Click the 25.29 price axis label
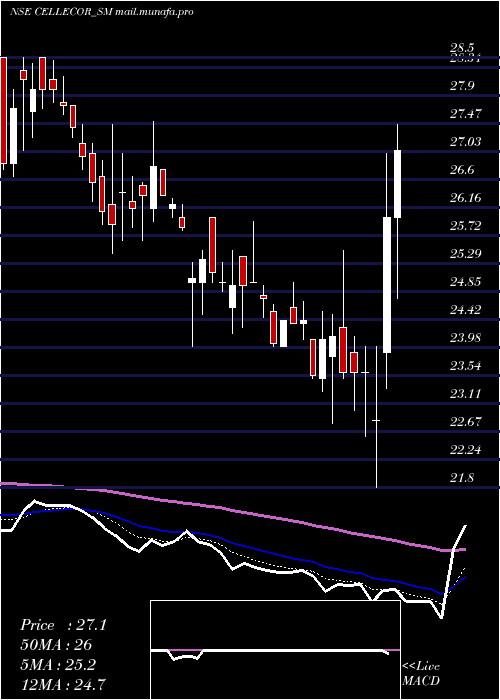 click(466, 254)
